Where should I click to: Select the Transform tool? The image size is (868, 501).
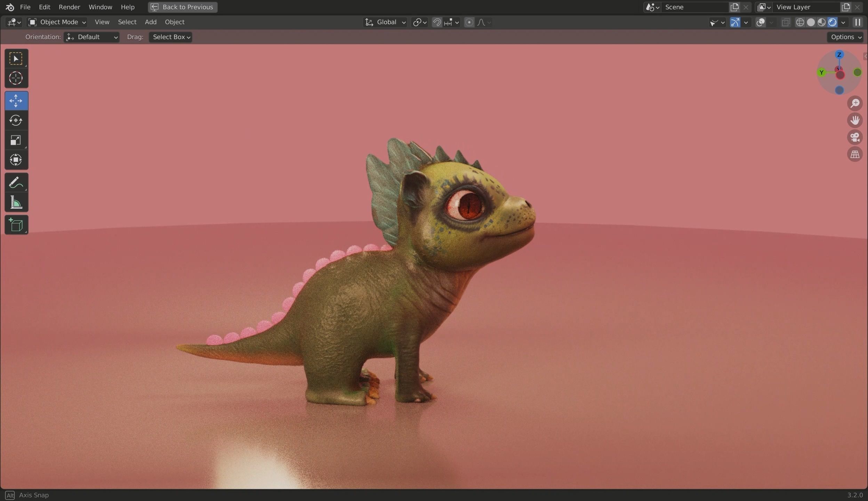point(16,160)
